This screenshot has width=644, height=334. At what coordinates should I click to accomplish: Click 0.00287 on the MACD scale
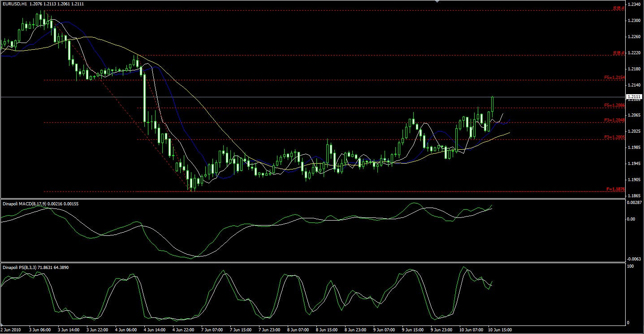(634, 204)
